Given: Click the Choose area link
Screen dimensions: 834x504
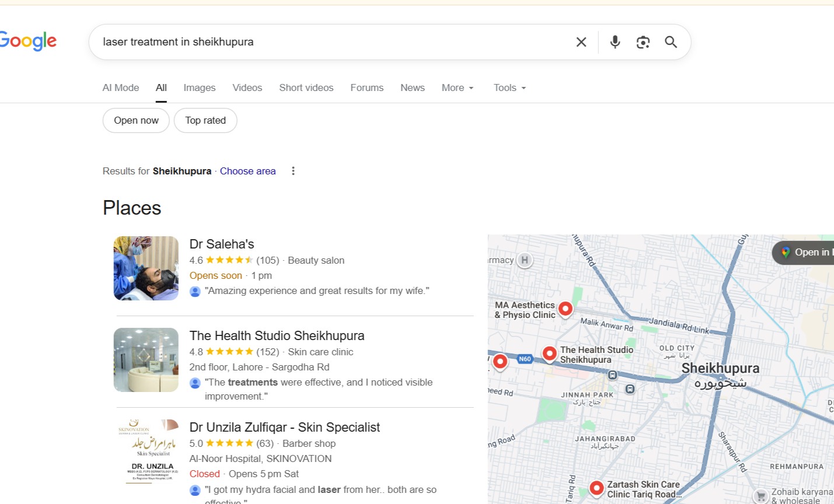Looking at the screenshot, I should point(247,171).
